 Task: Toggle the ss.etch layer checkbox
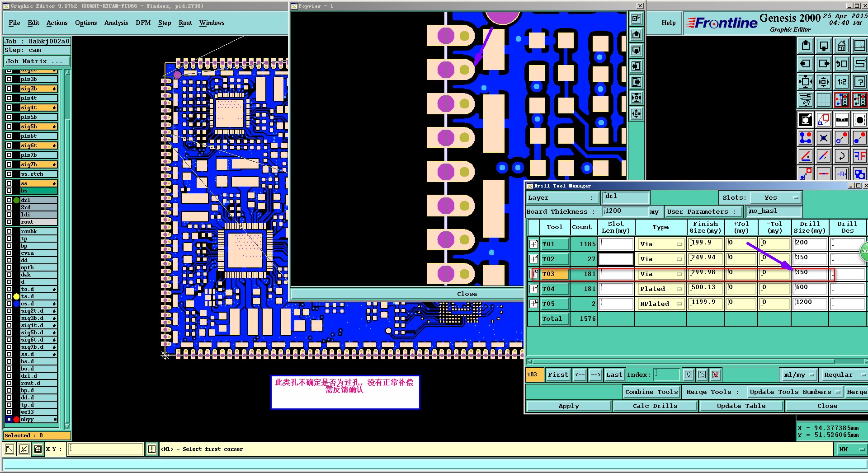pos(9,174)
